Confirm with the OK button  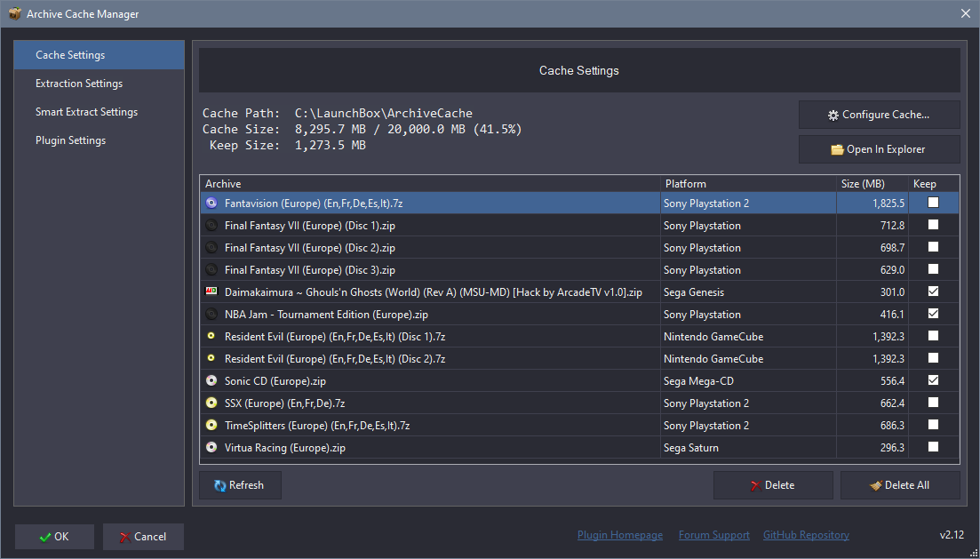[54, 537]
